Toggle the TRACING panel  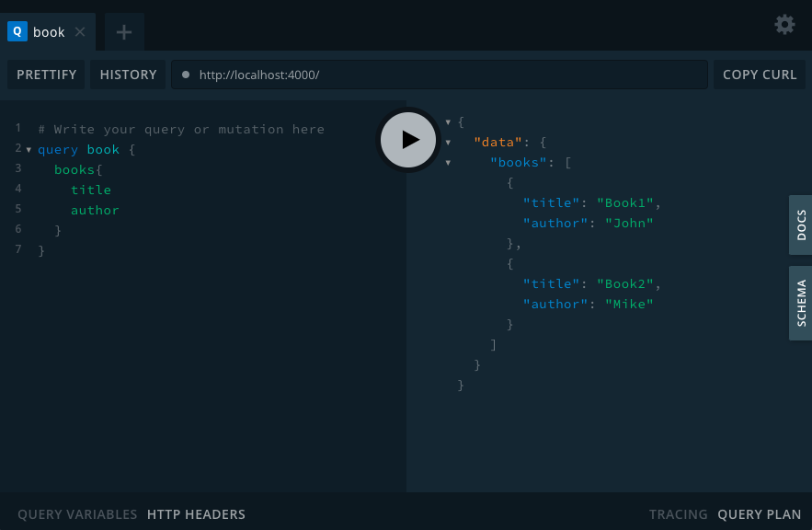point(678,514)
